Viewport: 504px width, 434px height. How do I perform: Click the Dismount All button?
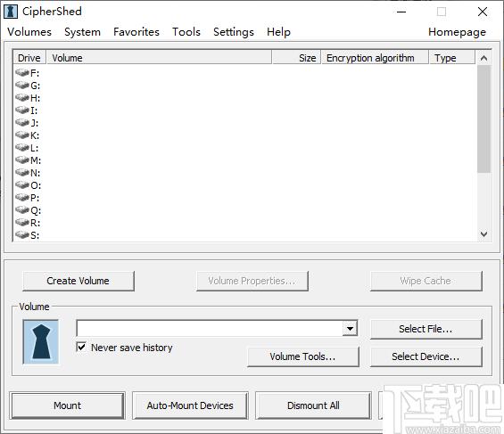click(313, 405)
